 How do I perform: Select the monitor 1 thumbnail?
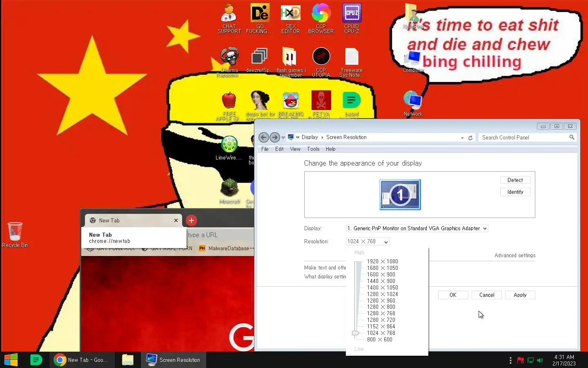coord(400,195)
